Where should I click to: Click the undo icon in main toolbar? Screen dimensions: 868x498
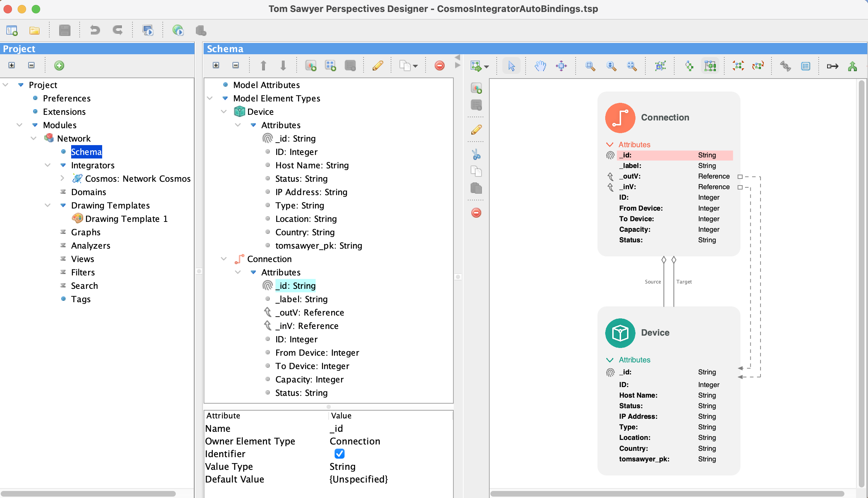(x=94, y=30)
